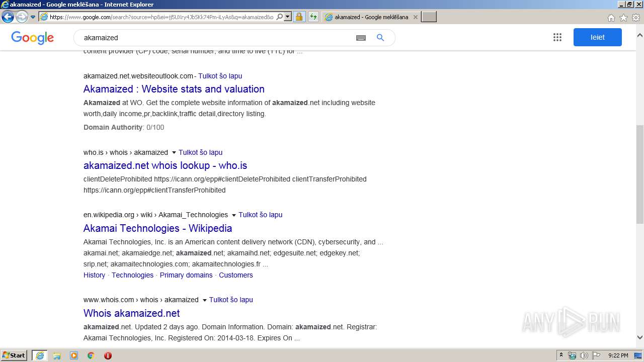Click the network tray icon
644x362 pixels.
click(572, 355)
